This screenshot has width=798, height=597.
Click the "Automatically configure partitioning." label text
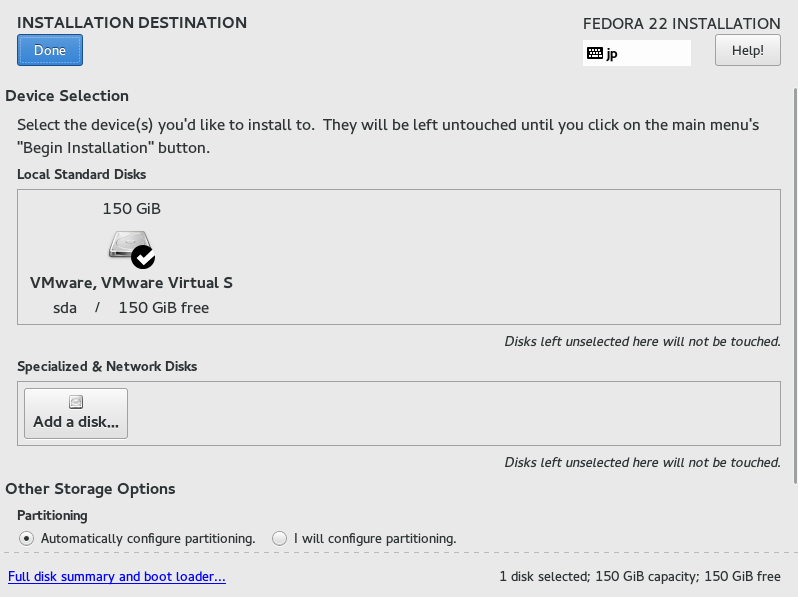(148, 538)
